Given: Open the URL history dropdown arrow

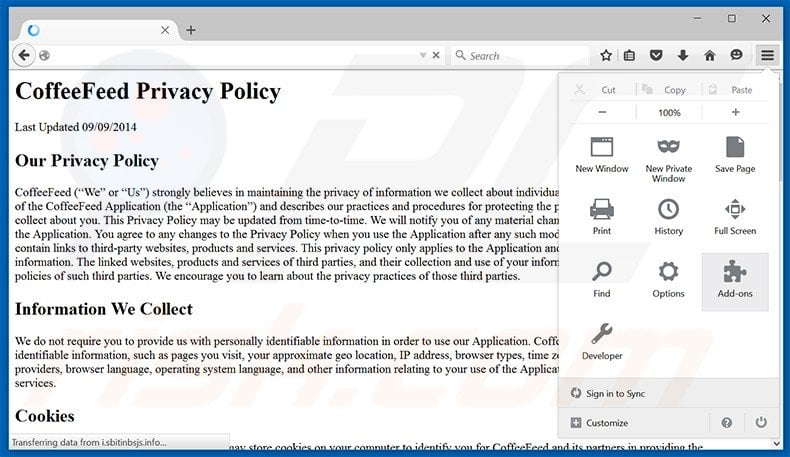Looking at the screenshot, I should 423,55.
